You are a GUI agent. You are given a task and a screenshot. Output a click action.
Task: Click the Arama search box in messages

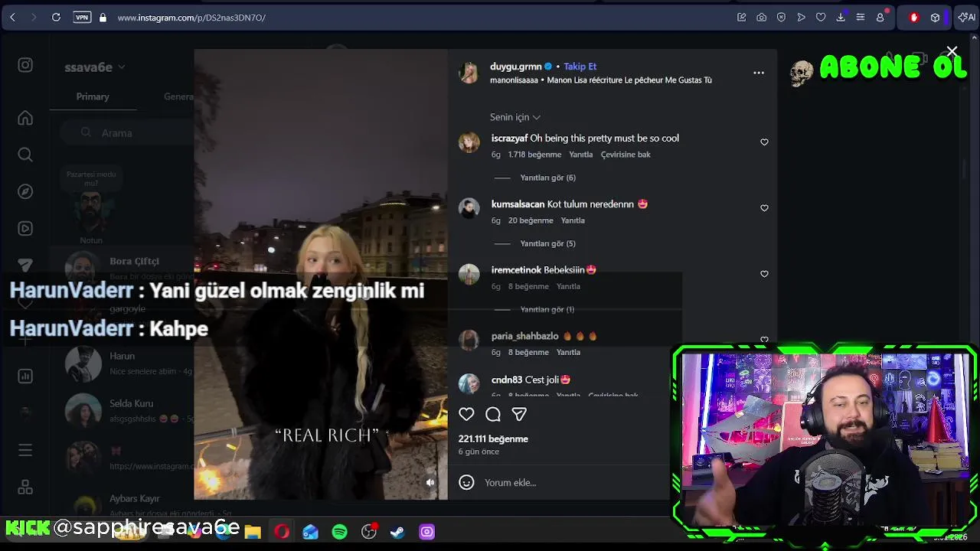[x=126, y=133]
